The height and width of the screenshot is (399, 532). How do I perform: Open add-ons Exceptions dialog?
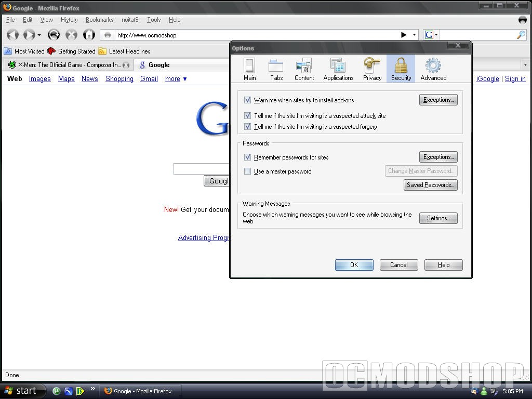[x=438, y=100]
